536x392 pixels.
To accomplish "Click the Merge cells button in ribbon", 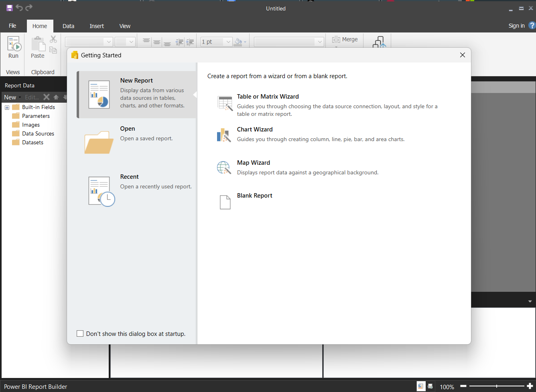I will click(345, 40).
